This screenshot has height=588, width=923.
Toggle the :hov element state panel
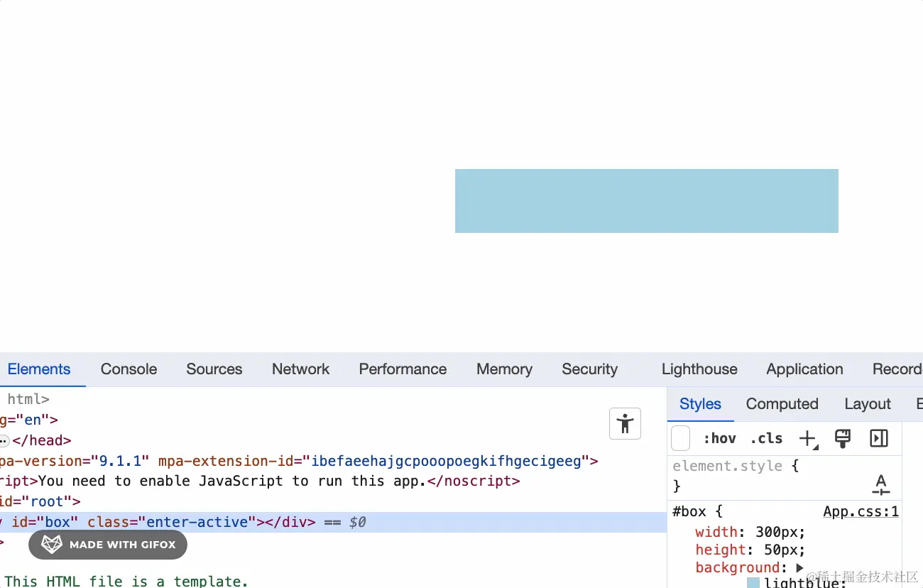(x=719, y=438)
